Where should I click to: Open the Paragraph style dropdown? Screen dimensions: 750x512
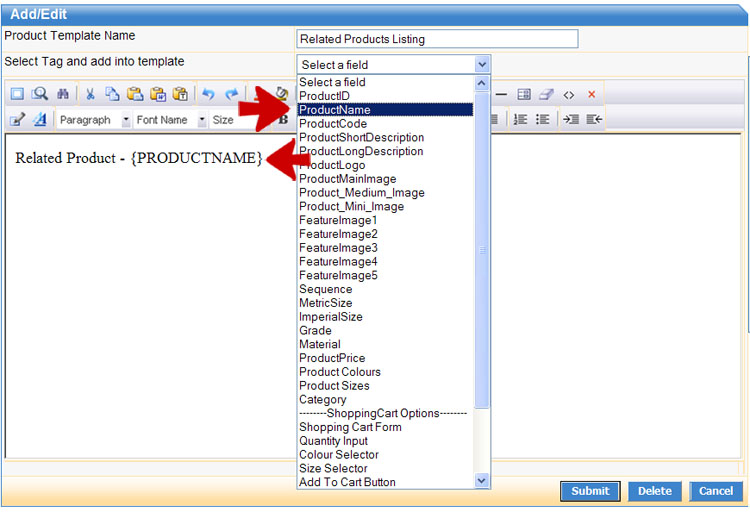(94, 120)
